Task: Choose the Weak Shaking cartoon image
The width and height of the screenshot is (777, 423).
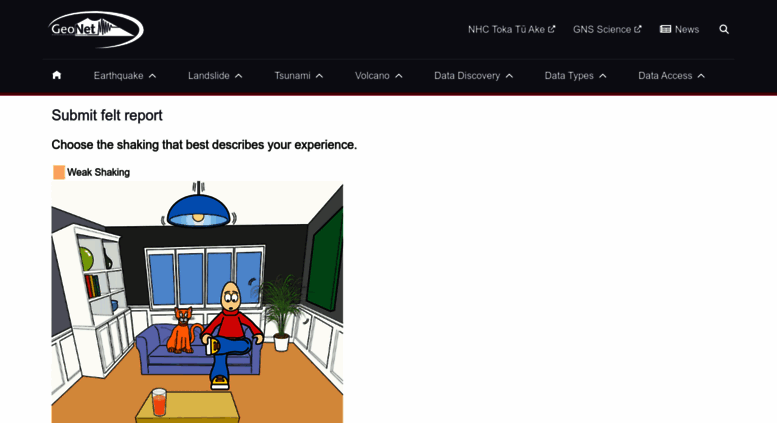Action: coord(197,302)
